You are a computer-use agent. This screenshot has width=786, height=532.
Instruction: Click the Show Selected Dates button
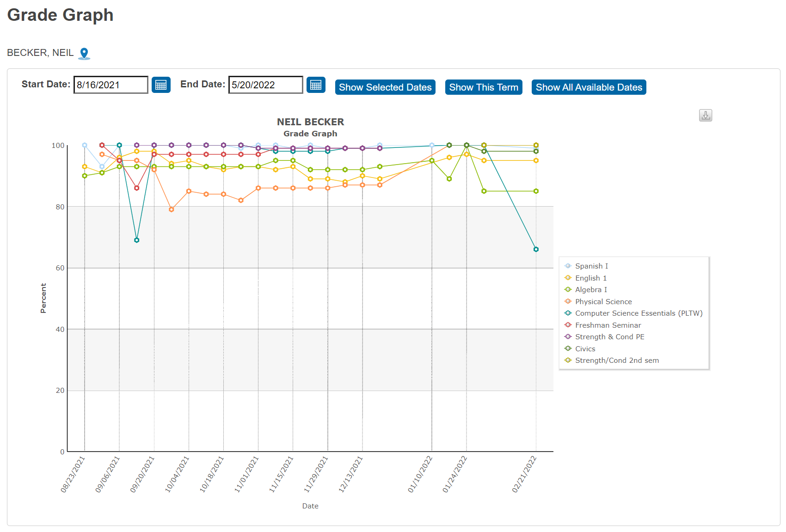pyautogui.click(x=385, y=87)
